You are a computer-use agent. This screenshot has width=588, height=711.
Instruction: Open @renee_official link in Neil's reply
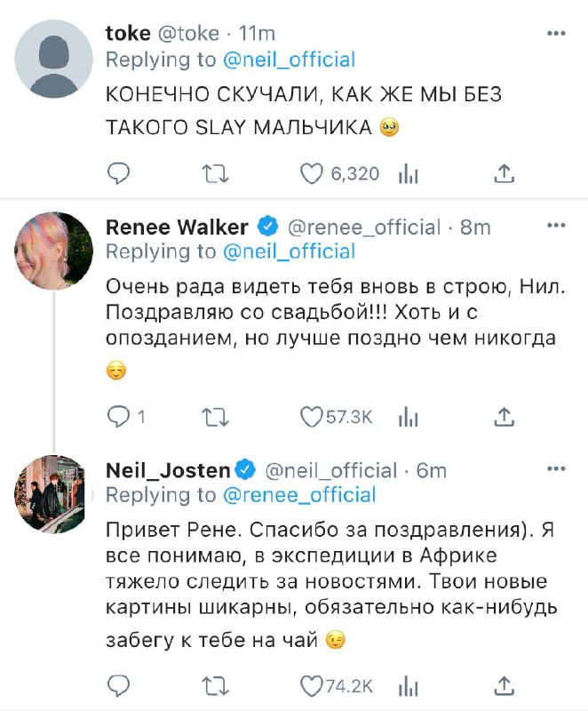(x=299, y=495)
